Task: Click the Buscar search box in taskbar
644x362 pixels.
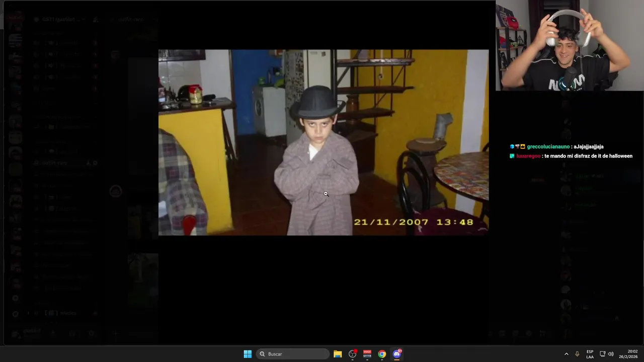Action: [293, 354]
